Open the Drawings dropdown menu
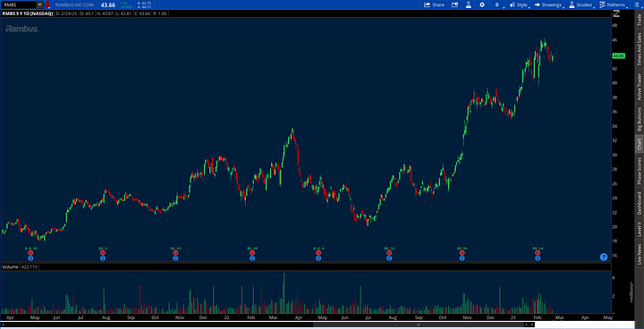 [549, 5]
